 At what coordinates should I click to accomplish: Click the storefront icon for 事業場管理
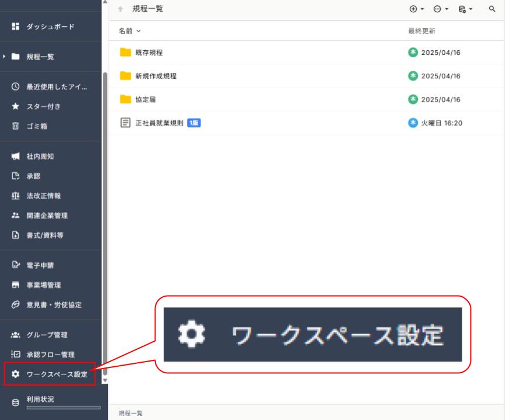15,285
